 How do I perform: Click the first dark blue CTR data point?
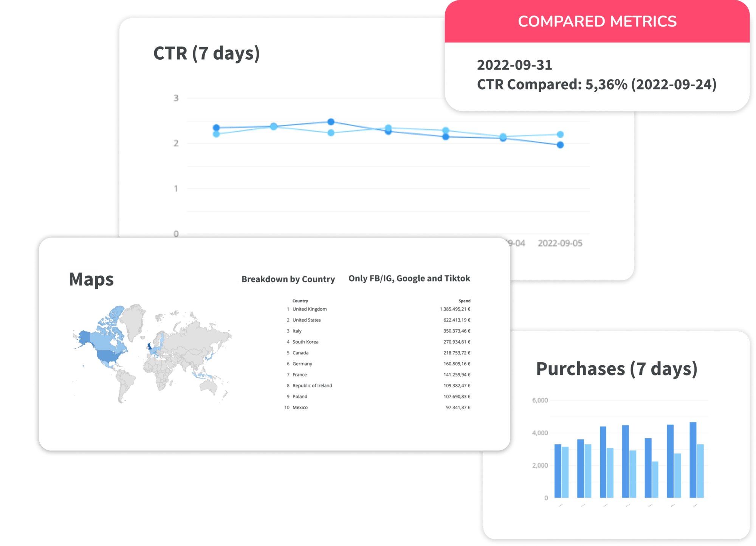(x=216, y=128)
